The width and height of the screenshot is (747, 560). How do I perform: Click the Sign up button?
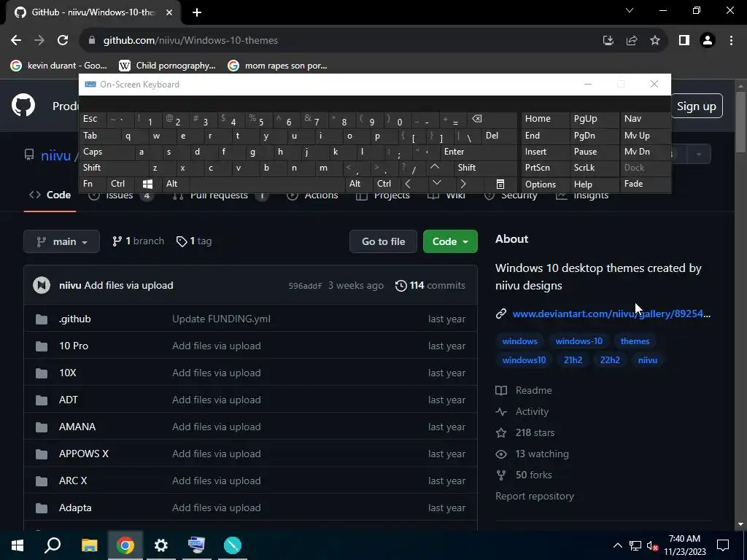(x=696, y=106)
